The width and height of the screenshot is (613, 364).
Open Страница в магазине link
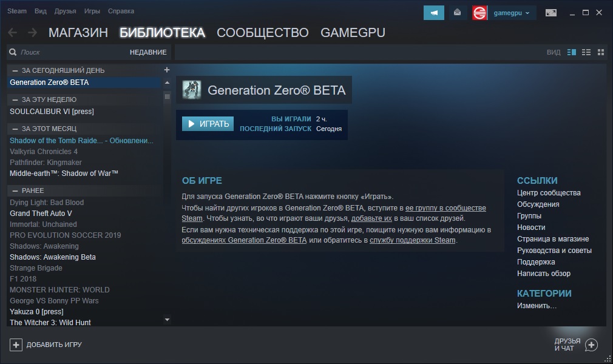click(x=553, y=239)
